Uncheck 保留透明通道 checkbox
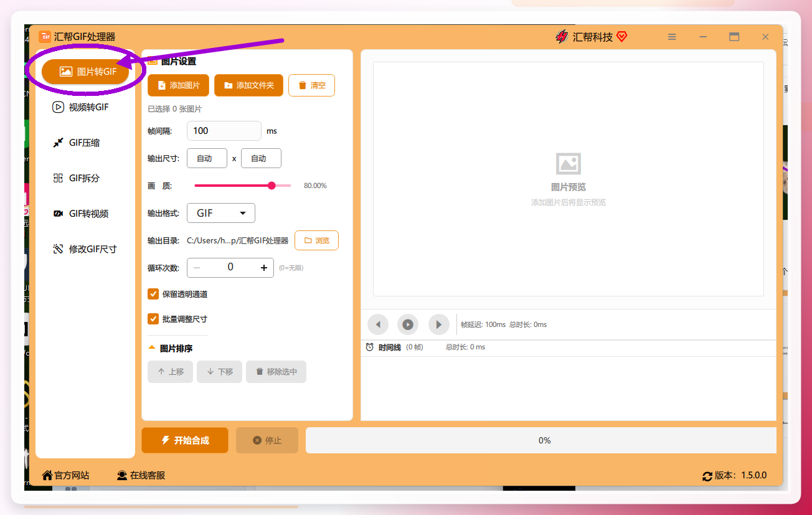812x515 pixels. pyautogui.click(x=153, y=294)
